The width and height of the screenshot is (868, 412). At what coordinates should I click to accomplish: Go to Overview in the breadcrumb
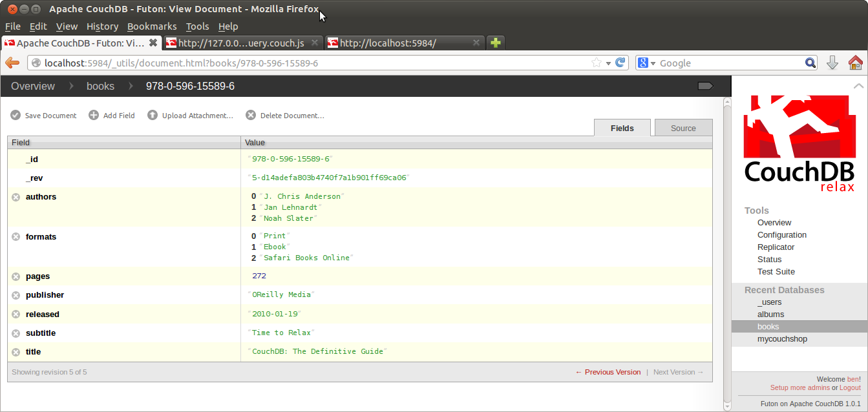(33, 86)
